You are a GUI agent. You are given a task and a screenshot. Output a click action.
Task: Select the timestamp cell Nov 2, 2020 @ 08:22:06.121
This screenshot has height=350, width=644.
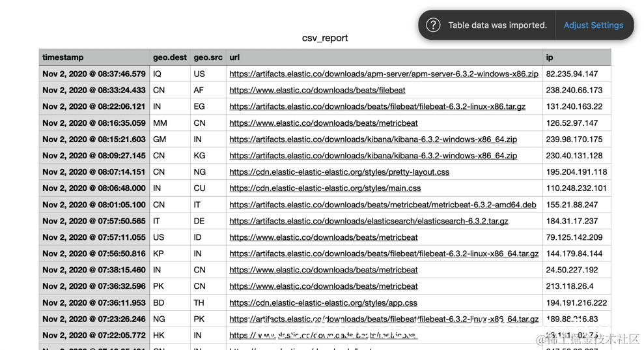94,106
